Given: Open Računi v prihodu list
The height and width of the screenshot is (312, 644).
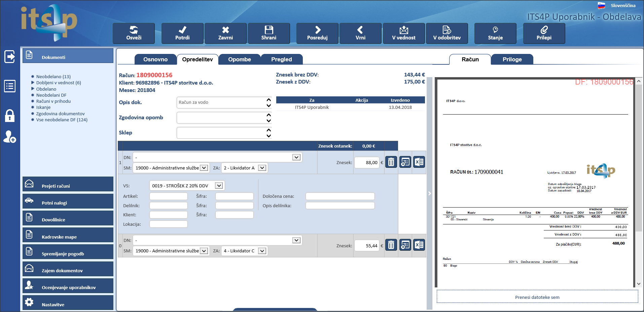Looking at the screenshot, I should (x=53, y=101).
